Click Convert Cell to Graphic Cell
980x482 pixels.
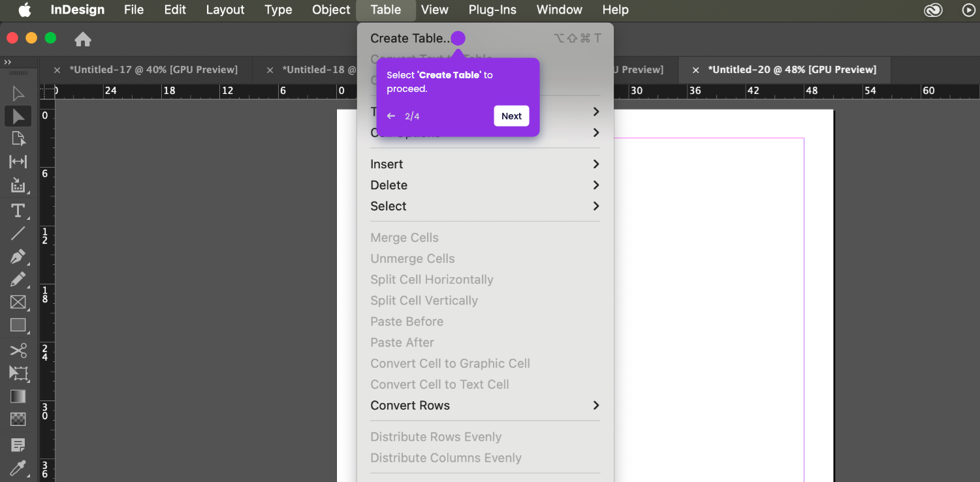tap(485, 364)
